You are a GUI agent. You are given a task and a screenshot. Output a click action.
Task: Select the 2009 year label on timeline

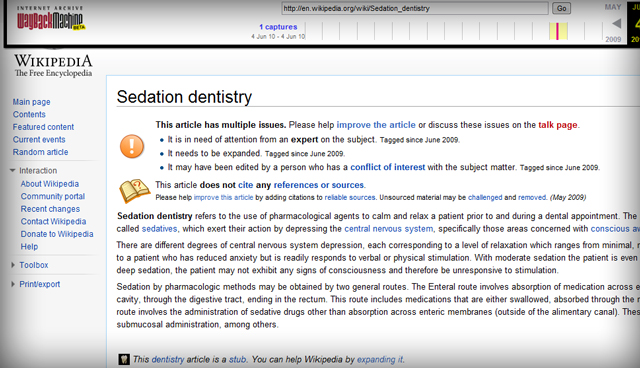pos(613,39)
